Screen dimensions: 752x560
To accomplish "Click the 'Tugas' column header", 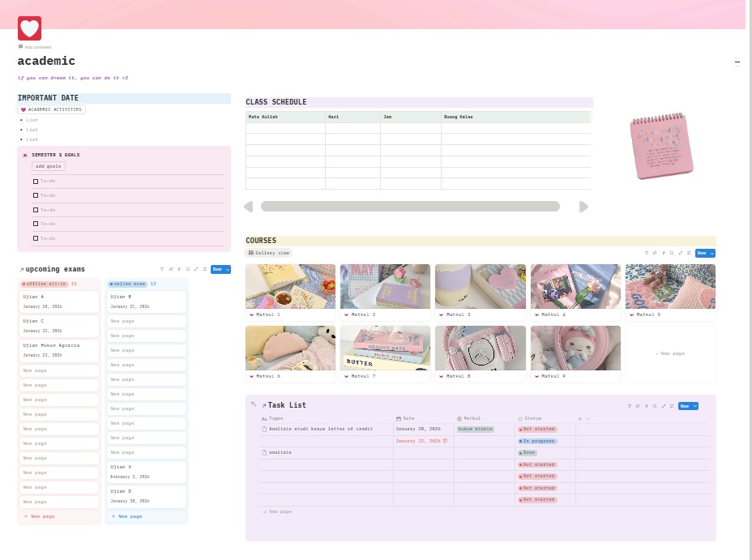I will [x=272, y=418].
